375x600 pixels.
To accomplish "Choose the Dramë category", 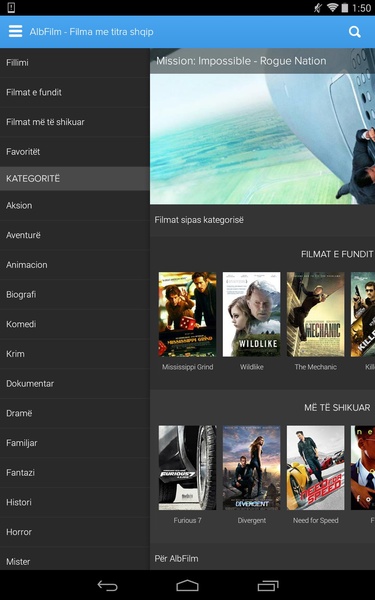I will click(75, 413).
